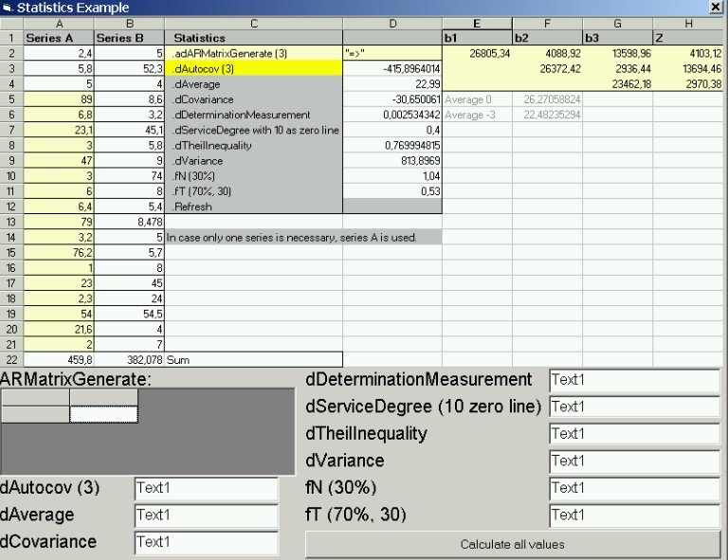Click the dServiceDegree text field
Screen dimensions: 728x560
[635, 406]
